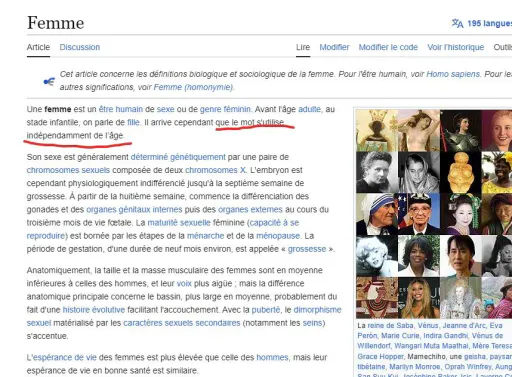Click the Femme page heading
The image size is (512, 377).
[x=56, y=23]
